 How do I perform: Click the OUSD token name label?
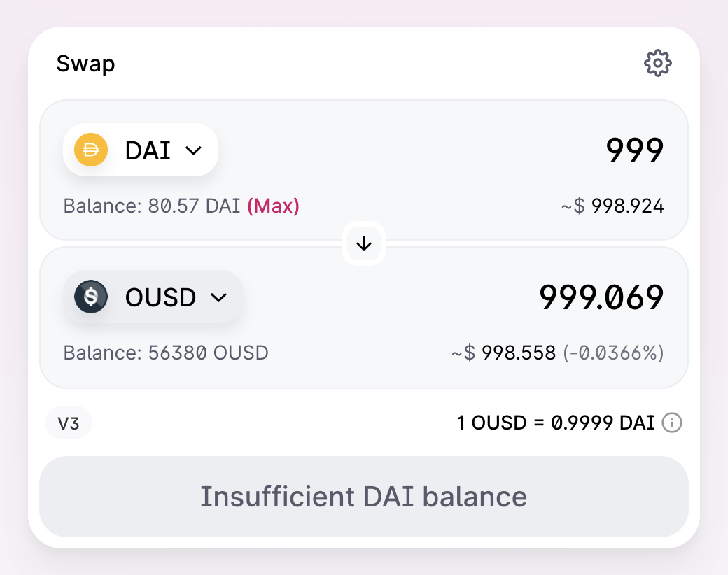pos(160,297)
